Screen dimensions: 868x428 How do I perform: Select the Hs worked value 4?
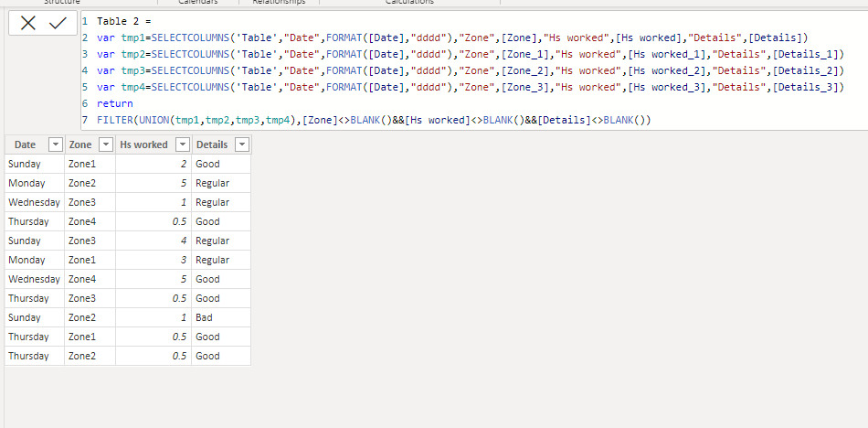point(153,241)
